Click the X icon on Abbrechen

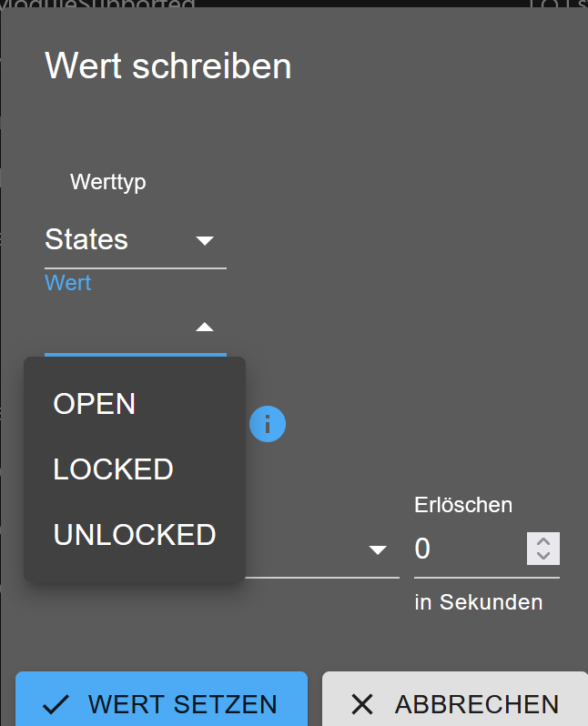coord(362,705)
